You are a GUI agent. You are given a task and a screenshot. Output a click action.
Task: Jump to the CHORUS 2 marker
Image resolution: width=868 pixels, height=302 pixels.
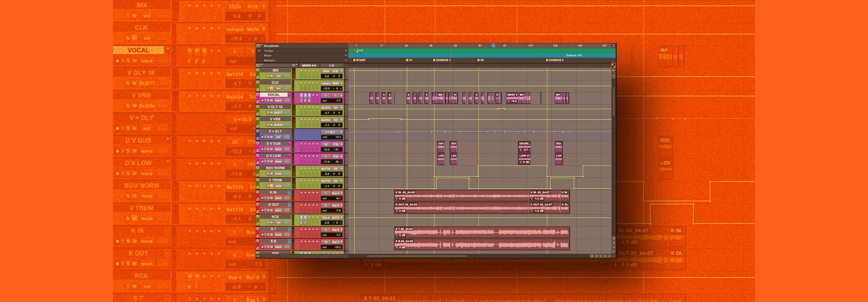tap(555, 60)
